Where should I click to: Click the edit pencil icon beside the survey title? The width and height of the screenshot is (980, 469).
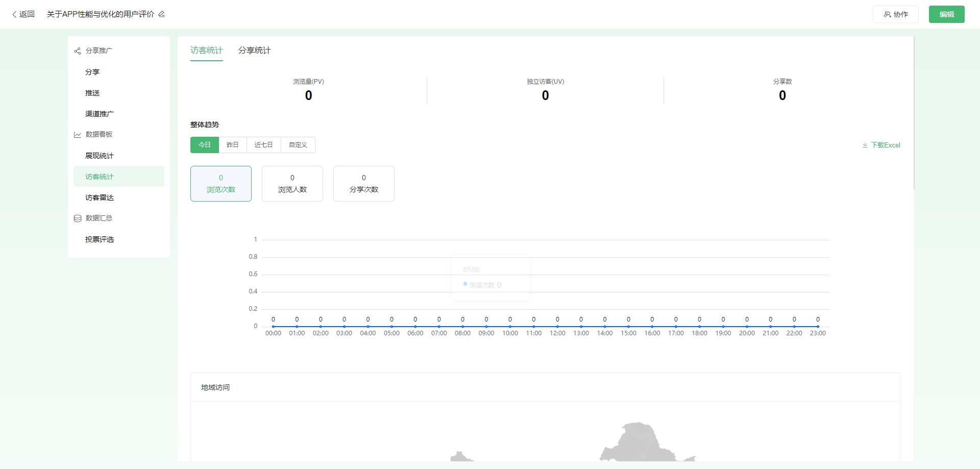161,14
